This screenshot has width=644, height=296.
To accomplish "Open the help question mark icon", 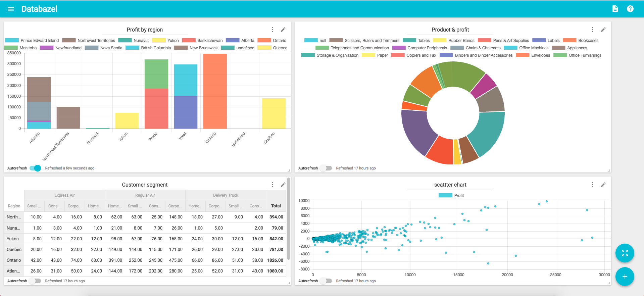I will pyautogui.click(x=630, y=9).
